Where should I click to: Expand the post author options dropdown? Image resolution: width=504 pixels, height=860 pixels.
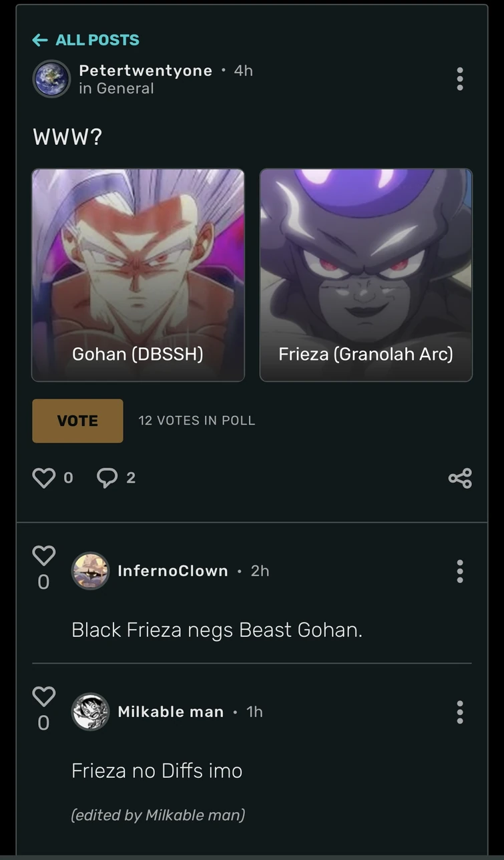point(460,79)
